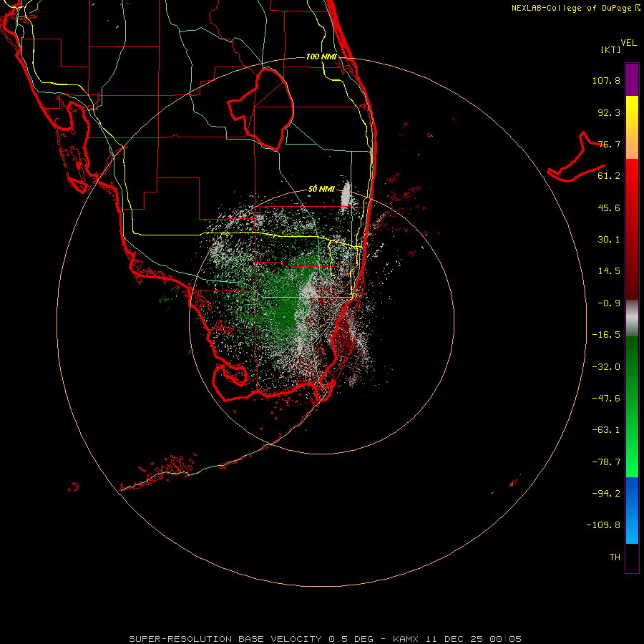Click the 50 NMI range ring label
The width and height of the screenshot is (644, 644).
click(321, 189)
